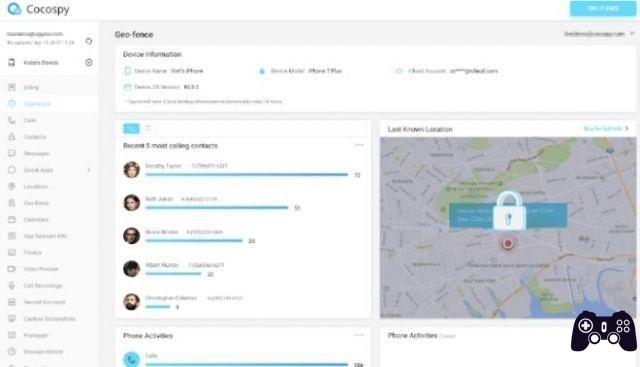Click the Christopher Coleman contact name

(x=171, y=298)
